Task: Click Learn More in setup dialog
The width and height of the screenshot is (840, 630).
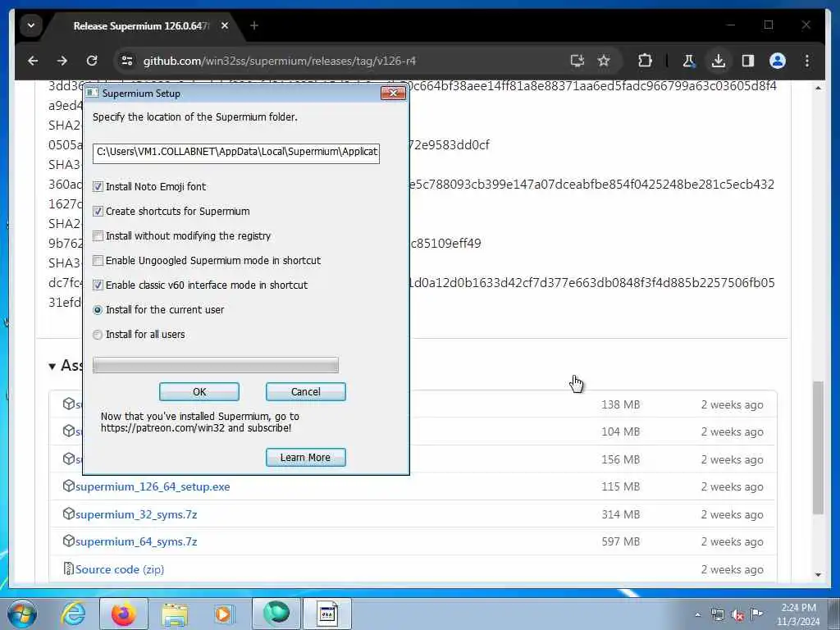Action: click(306, 458)
